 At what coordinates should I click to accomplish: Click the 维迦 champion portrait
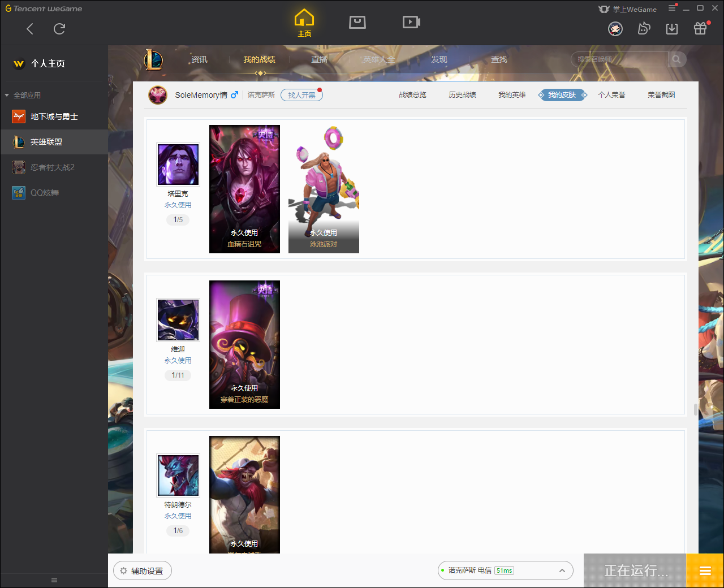[178, 320]
